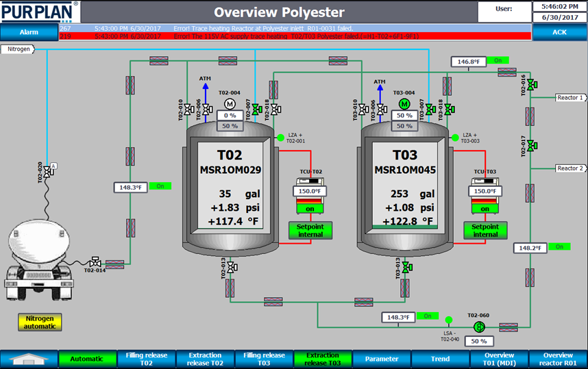Click the Alarm button
The width and height of the screenshot is (588, 369).
(x=28, y=32)
